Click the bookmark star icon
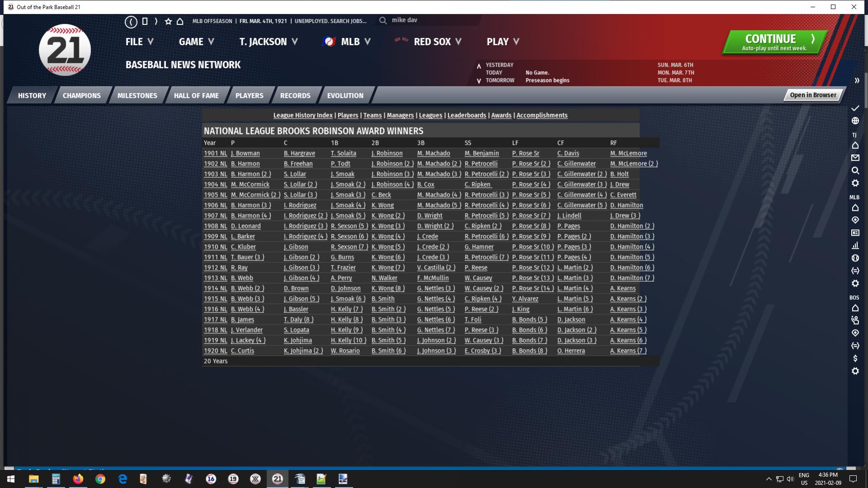 pos(168,21)
